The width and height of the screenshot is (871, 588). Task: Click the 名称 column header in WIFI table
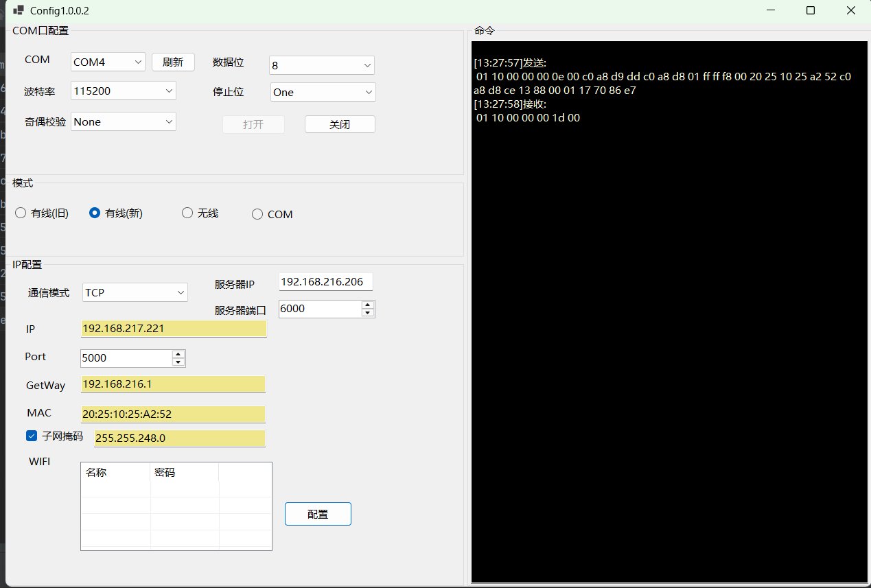(x=115, y=472)
